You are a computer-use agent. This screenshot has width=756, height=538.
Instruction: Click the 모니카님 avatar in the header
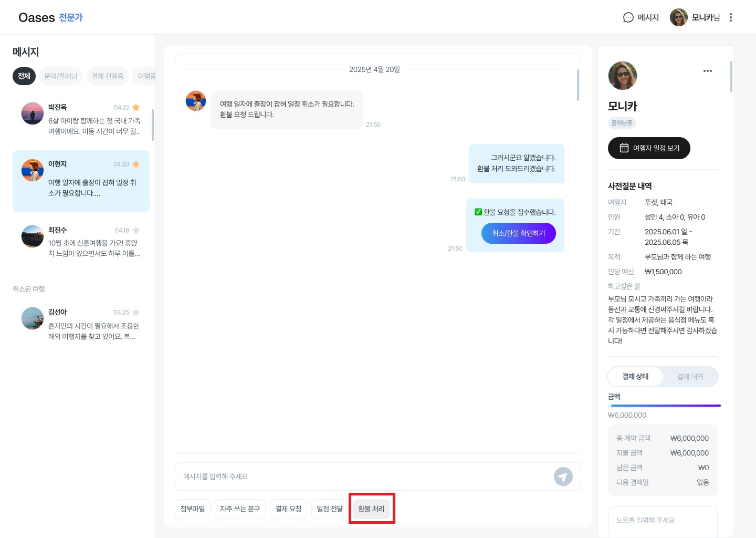click(x=678, y=17)
